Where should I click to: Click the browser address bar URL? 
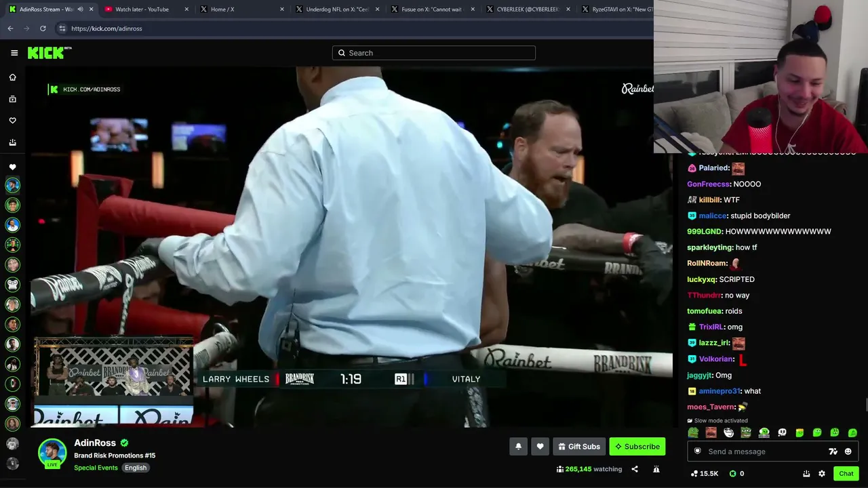106,28
